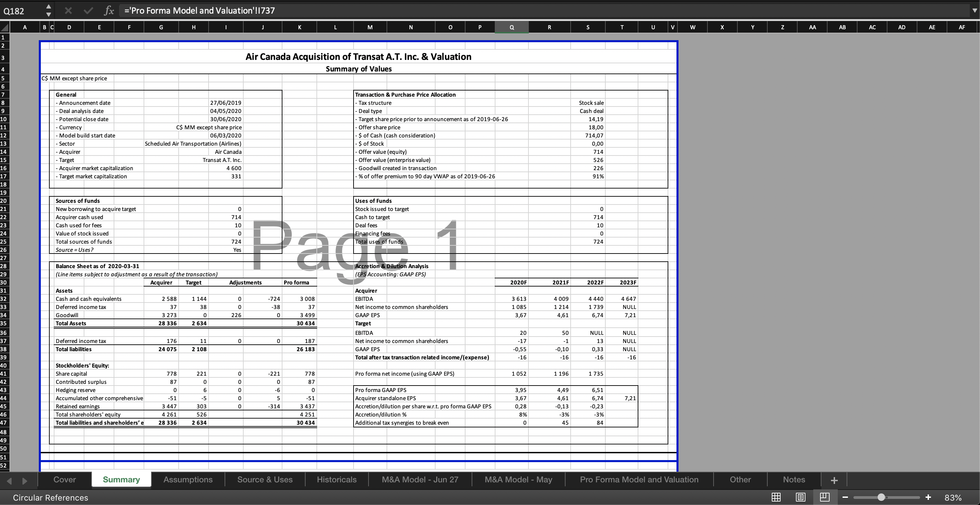Select the Summary sheet tab
This screenshot has height=505, width=980.
121,479
